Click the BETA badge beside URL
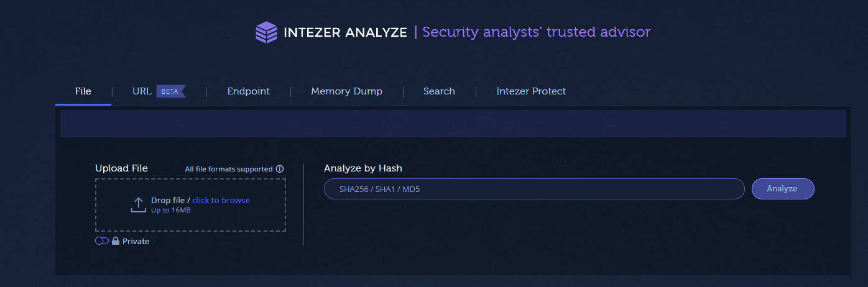 click(170, 91)
